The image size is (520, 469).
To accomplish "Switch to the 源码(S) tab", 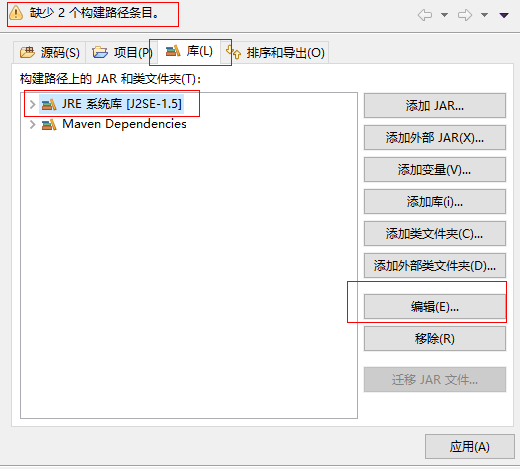I will pyautogui.click(x=50, y=52).
